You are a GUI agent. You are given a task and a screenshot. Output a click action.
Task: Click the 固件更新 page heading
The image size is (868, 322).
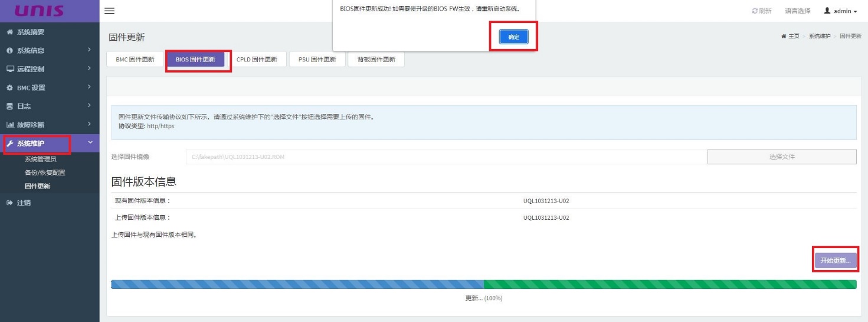(x=126, y=38)
